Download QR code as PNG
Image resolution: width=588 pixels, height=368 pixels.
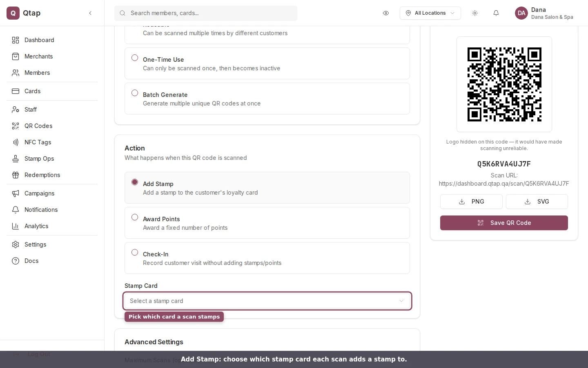coord(471,202)
